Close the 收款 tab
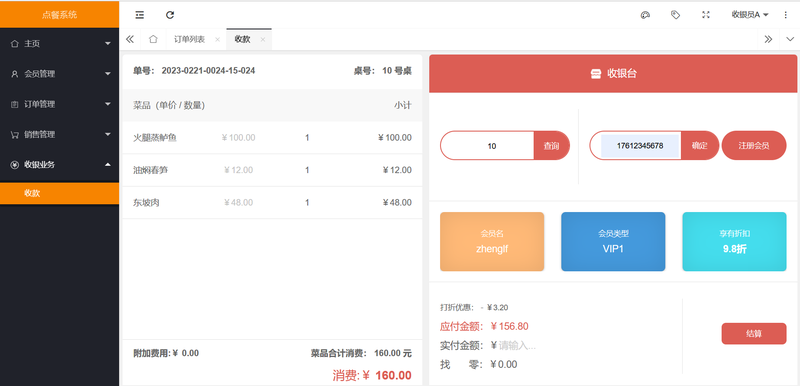 (x=263, y=39)
